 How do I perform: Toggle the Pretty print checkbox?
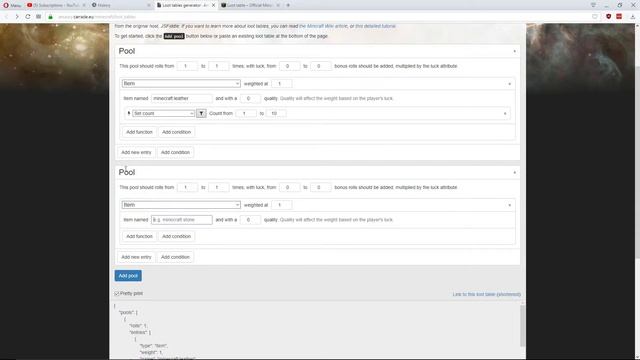117,293
